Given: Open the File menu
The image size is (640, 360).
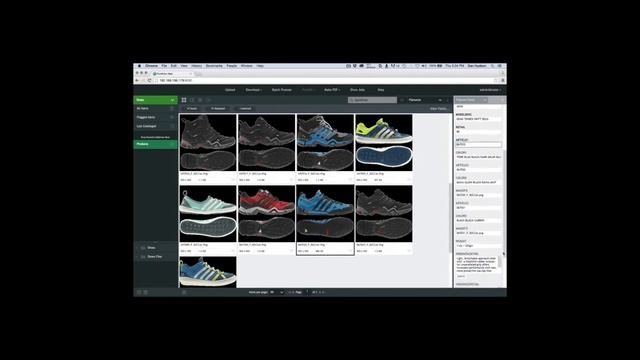Looking at the screenshot, I should coord(164,66).
